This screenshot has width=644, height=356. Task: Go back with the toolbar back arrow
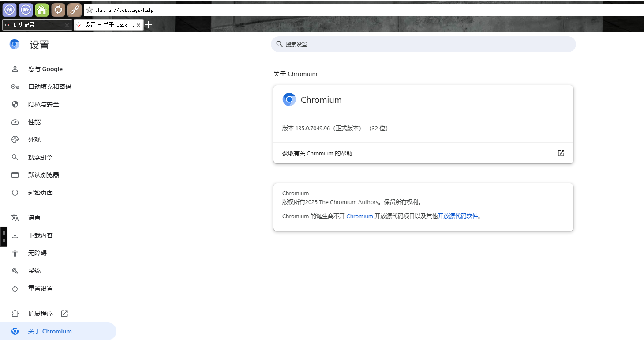coord(9,10)
